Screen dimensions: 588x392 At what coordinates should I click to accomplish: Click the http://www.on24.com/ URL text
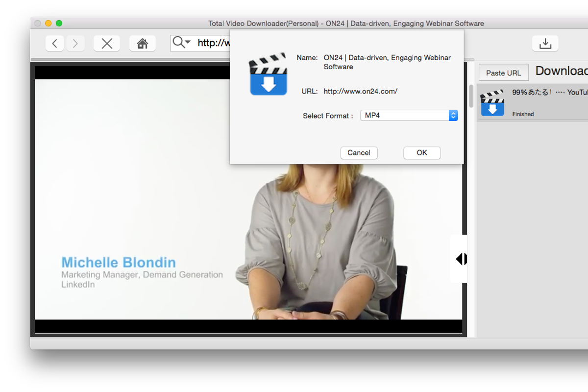click(361, 91)
